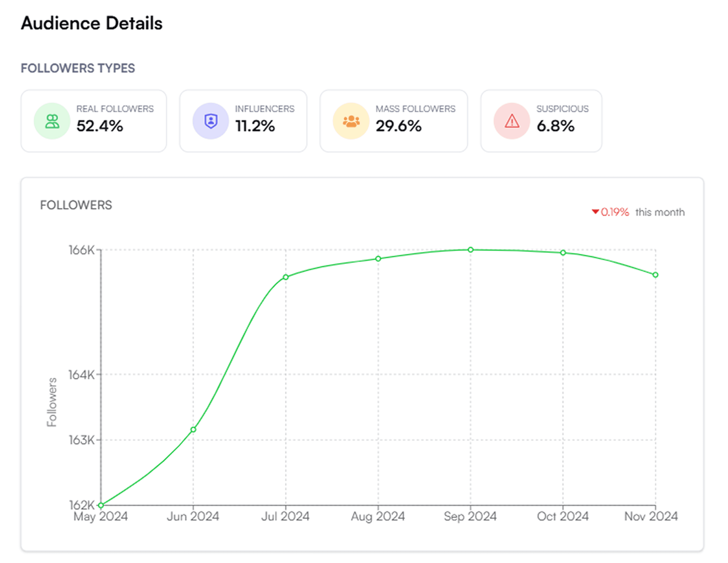The image size is (728, 563).
Task: Click the purple Influencers shield icon
Action: tap(211, 121)
